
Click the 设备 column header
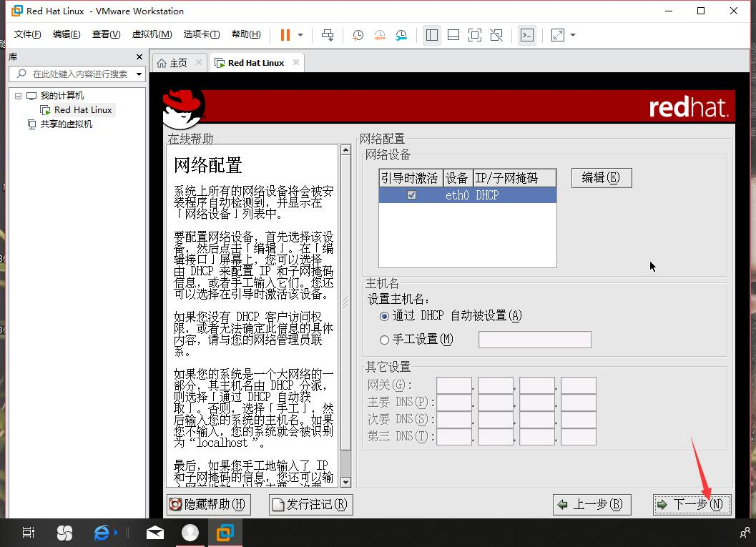pos(457,178)
